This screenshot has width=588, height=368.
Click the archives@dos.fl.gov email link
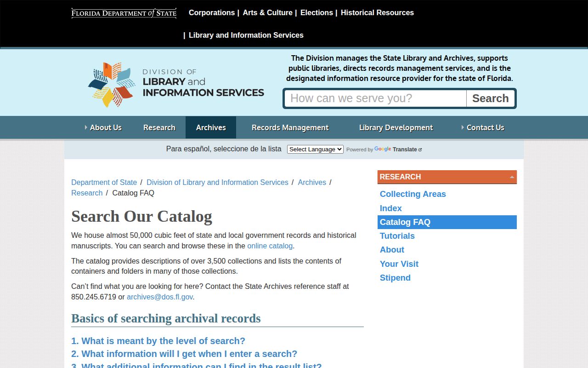click(160, 297)
